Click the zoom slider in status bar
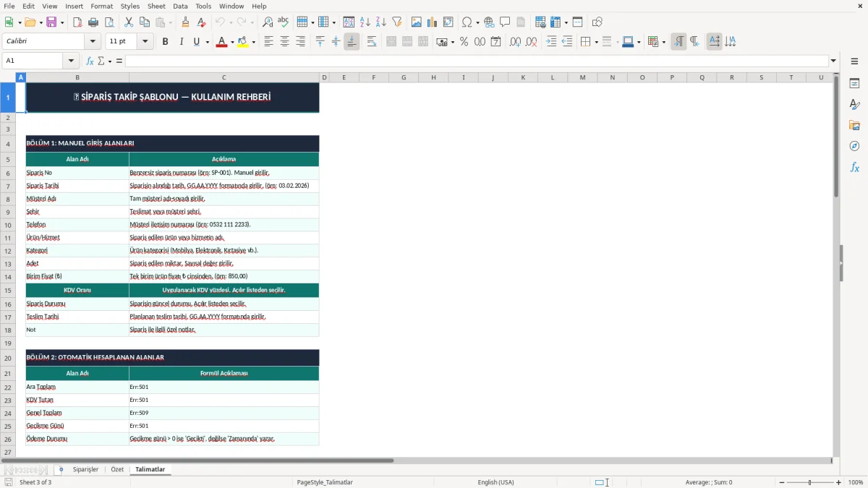The width and height of the screenshot is (868, 488). [809, 482]
